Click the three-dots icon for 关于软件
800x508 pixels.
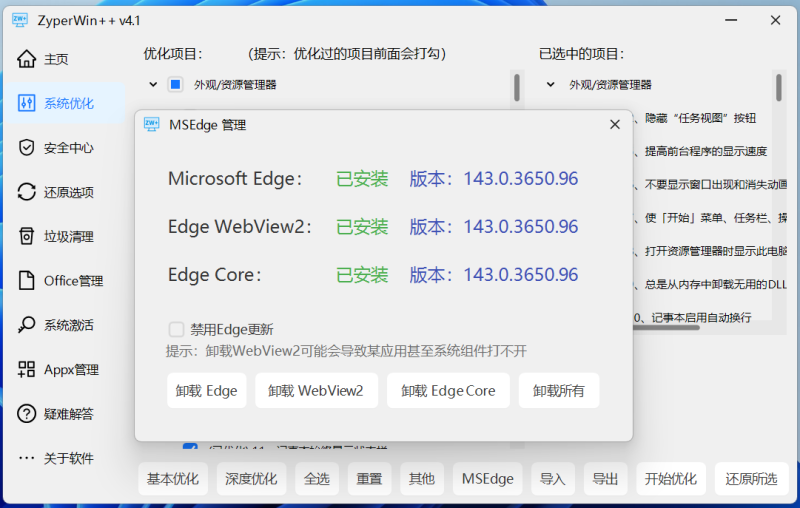[x=27, y=458]
